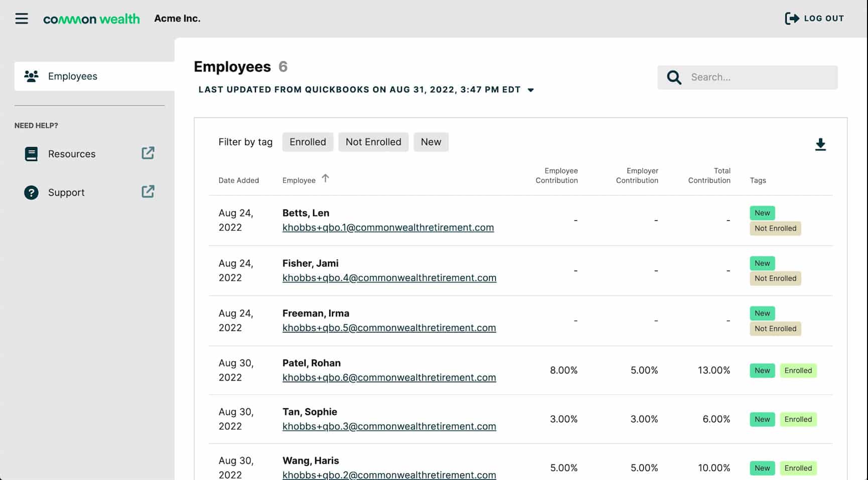Click inside the Search field
The image size is (868, 480).
click(x=748, y=77)
